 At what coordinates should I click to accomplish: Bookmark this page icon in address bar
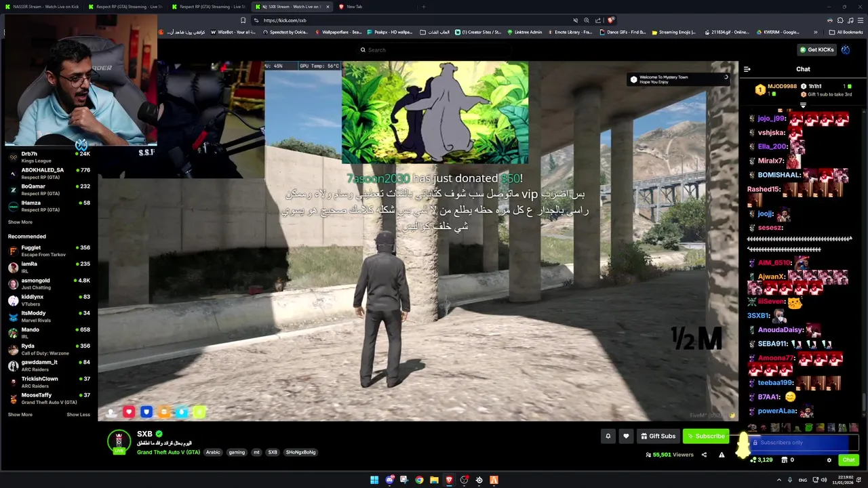click(243, 20)
